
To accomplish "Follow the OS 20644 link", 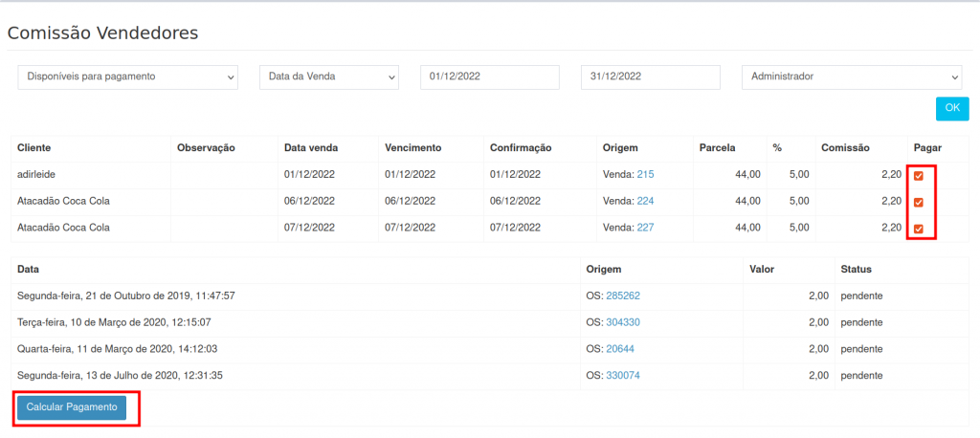I will pos(619,349).
